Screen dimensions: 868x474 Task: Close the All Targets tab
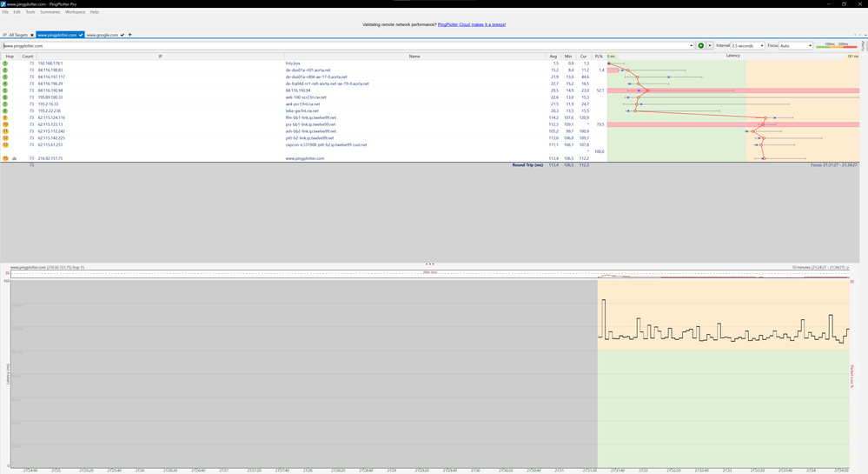click(32, 35)
